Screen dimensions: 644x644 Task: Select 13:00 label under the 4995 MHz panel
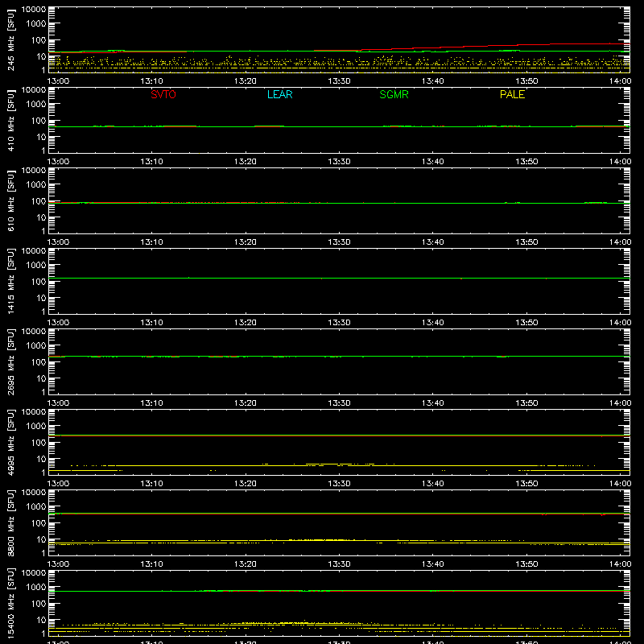click(58, 484)
